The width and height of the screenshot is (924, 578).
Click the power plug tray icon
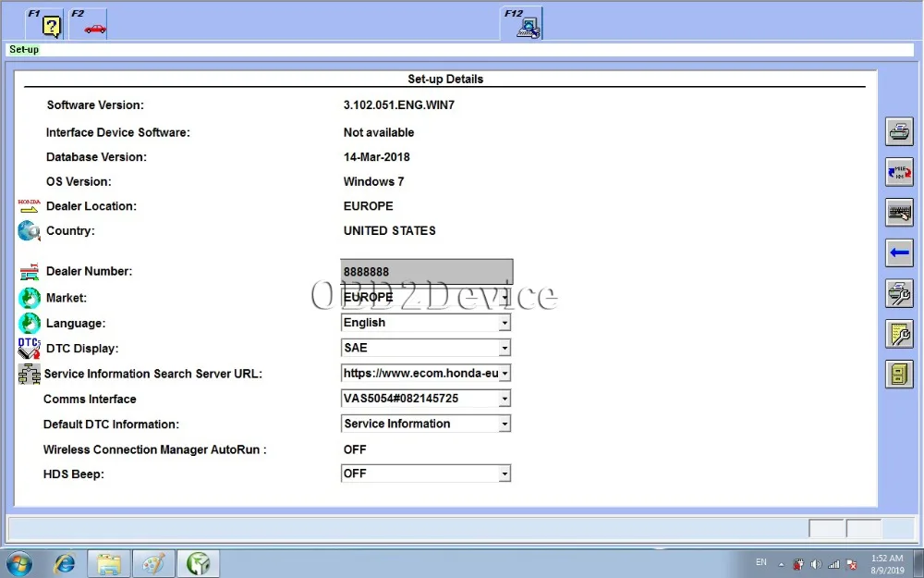coord(798,564)
